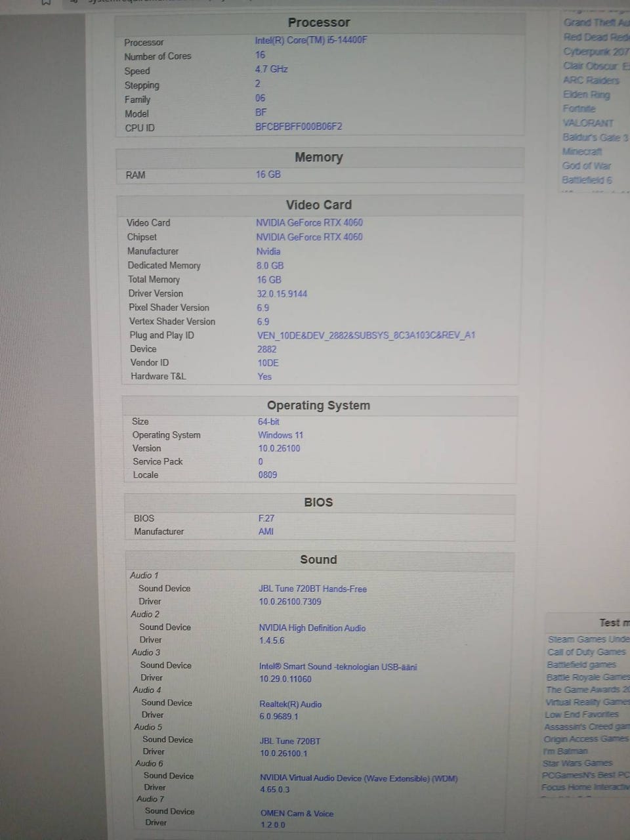The height and width of the screenshot is (840, 630).
Task: Open the Virtual Reality Games link
Action: pos(587,702)
